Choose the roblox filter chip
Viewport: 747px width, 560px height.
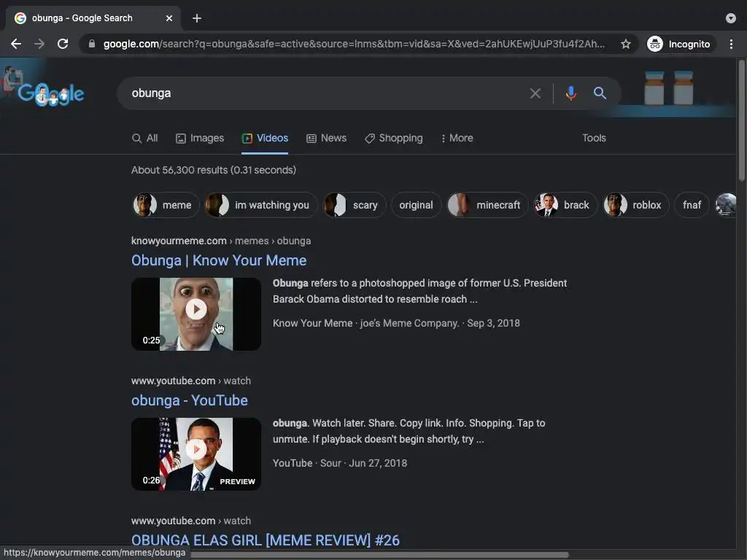[635, 205]
